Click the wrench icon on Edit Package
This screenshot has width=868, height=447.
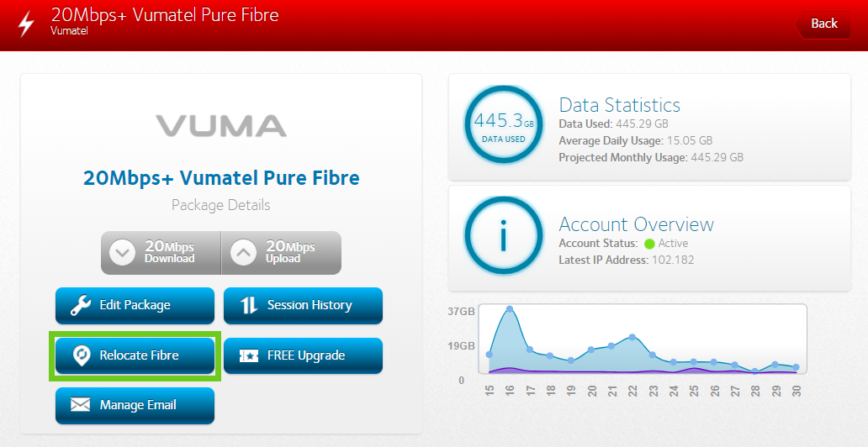coord(81,306)
